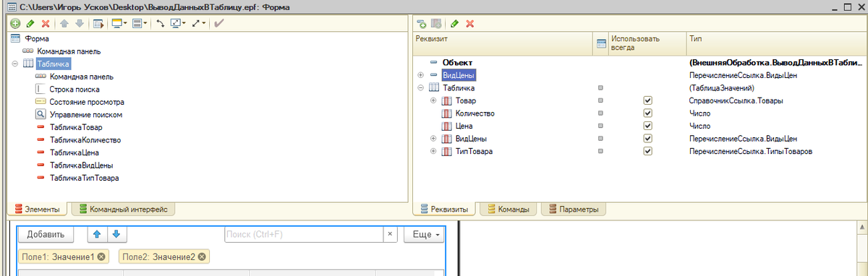Click the list-with-arrow icon beside the move arrows
This screenshot has width=868, height=276.
[x=98, y=24]
